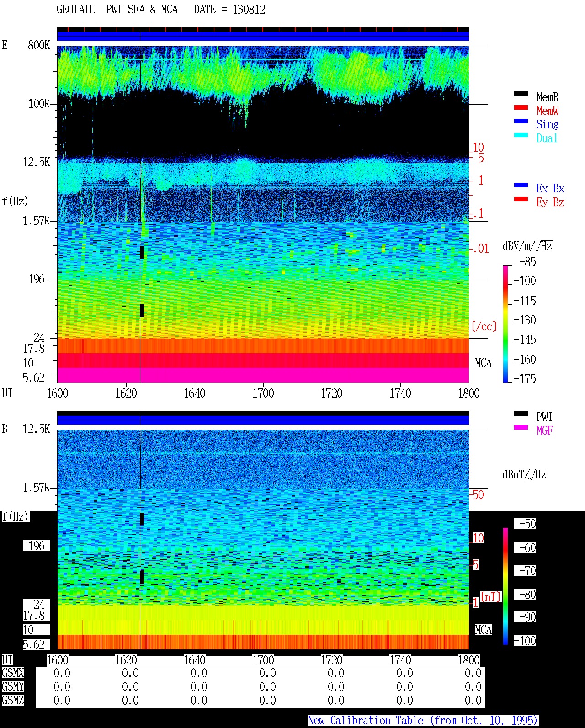Select the black PWI legend swatch
Viewport: 585px width, 728px height.
[521, 414]
